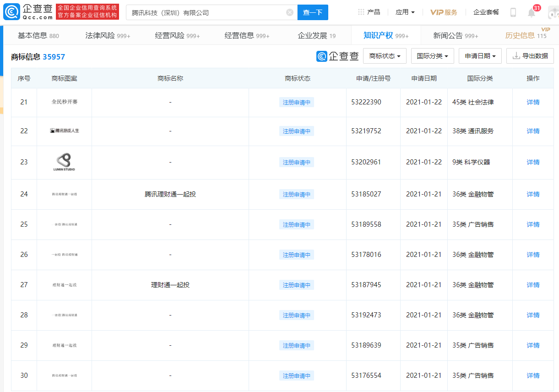Clear the search box using the X icon
This screenshot has height=392, width=559.
[289, 12]
